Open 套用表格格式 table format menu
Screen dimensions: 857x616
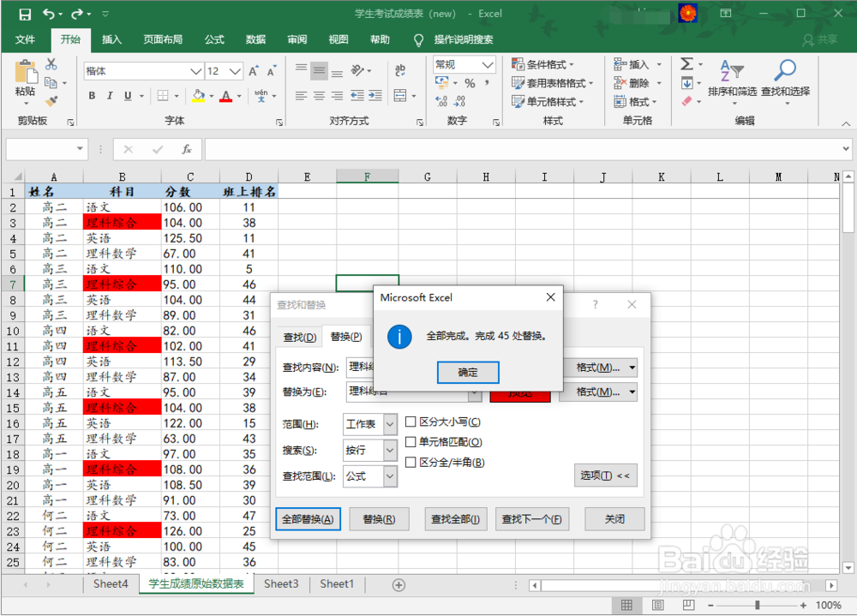[553, 83]
